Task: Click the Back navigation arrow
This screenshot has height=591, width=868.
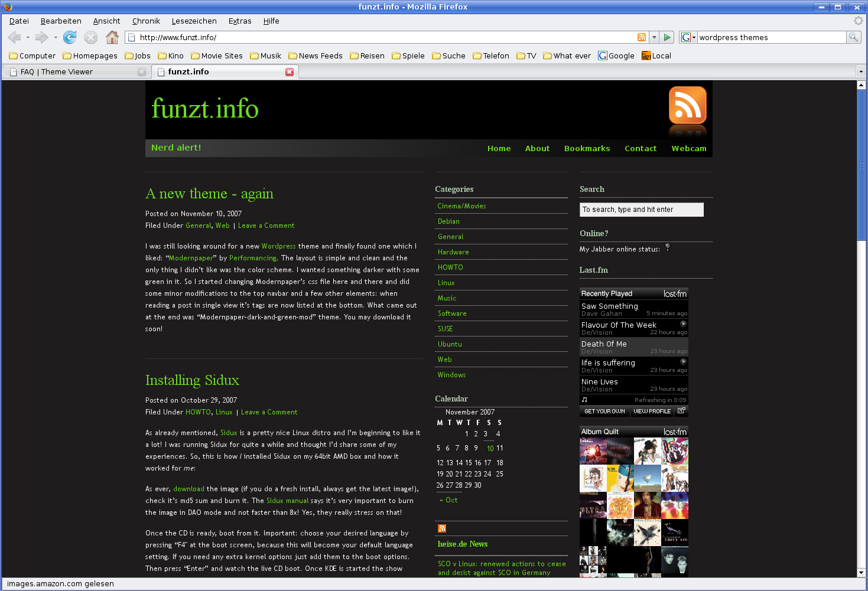Action: click(14, 38)
